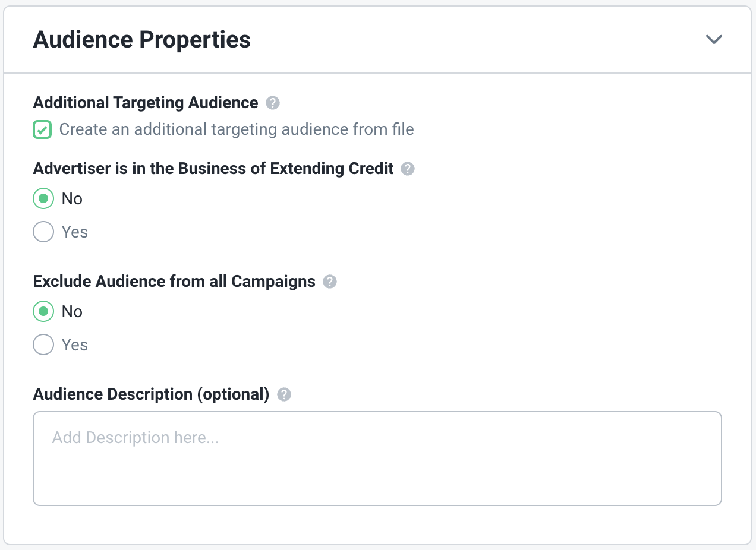
Task: Click 'Create an additional targeting audience from file' label
Action: tap(237, 129)
